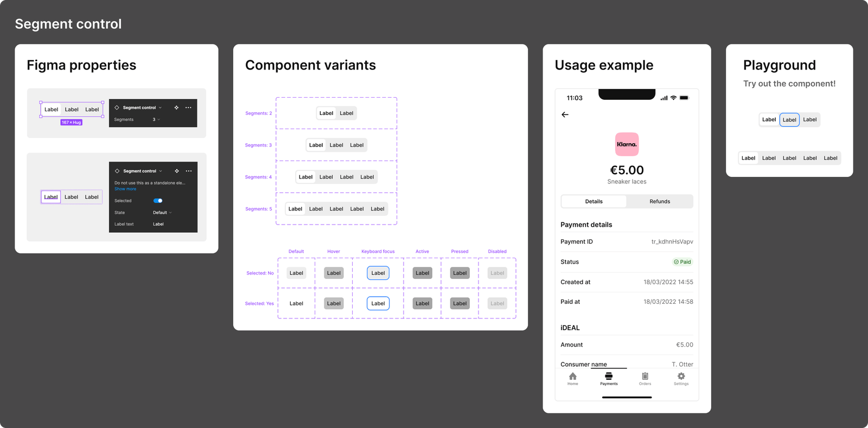
Task: Click the Payment ID value tr_kdhnHsVapv
Action: (672, 242)
